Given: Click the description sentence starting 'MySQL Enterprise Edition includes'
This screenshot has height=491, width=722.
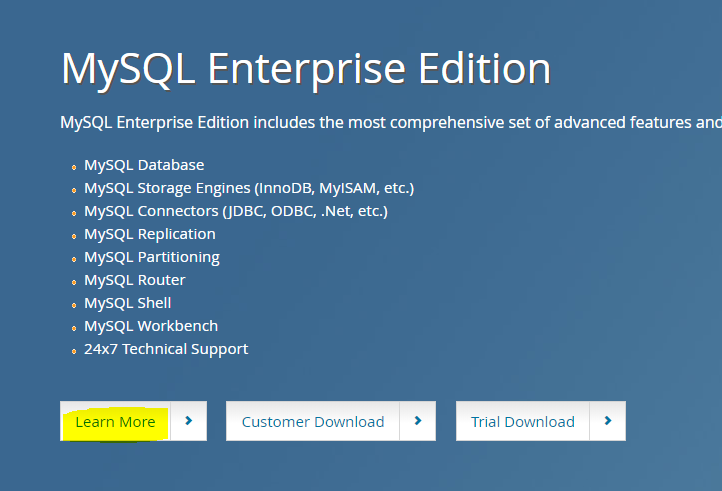Looking at the screenshot, I should tap(391, 123).
